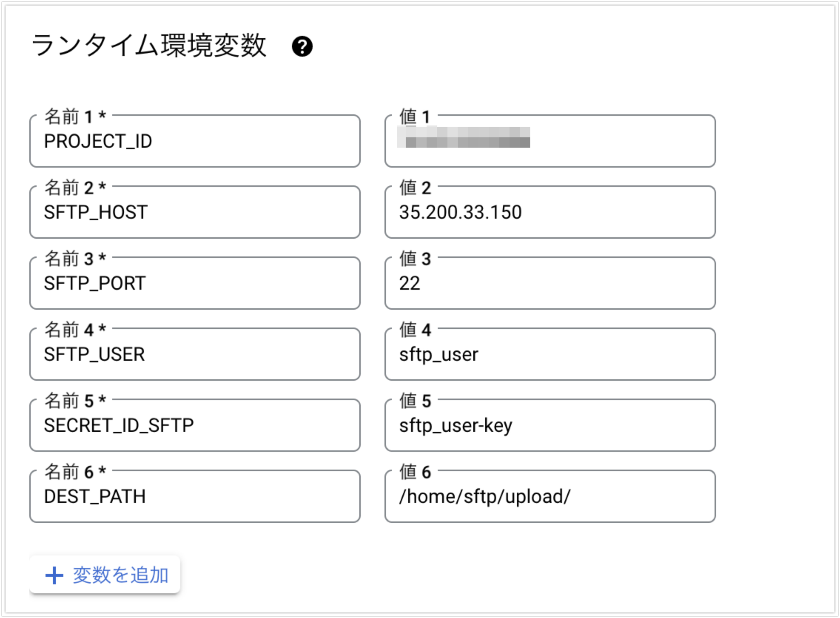Focus the PROJECT_ID name field
This screenshot has height=618, width=840.
pos(195,141)
